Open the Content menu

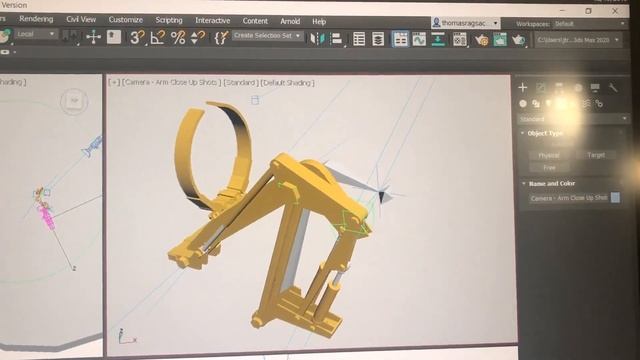255,21
